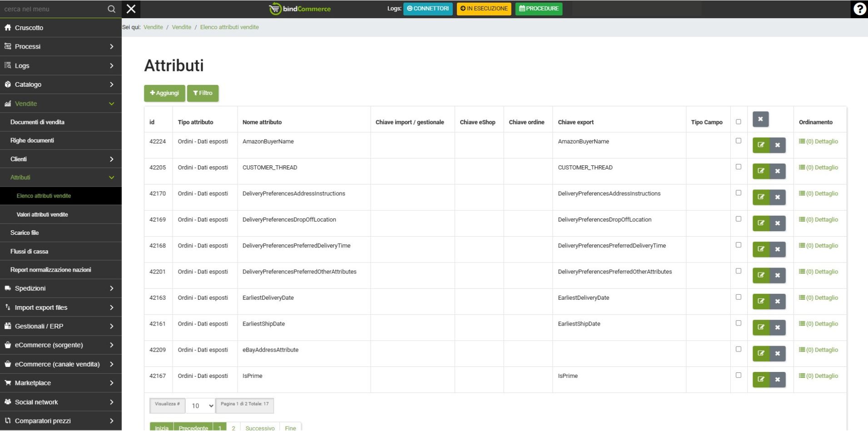Viewport: 868px width, 431px height.
Task: Select the checkbox for the EarliestDeliveryDate row
Action: (x=738, y=297)
